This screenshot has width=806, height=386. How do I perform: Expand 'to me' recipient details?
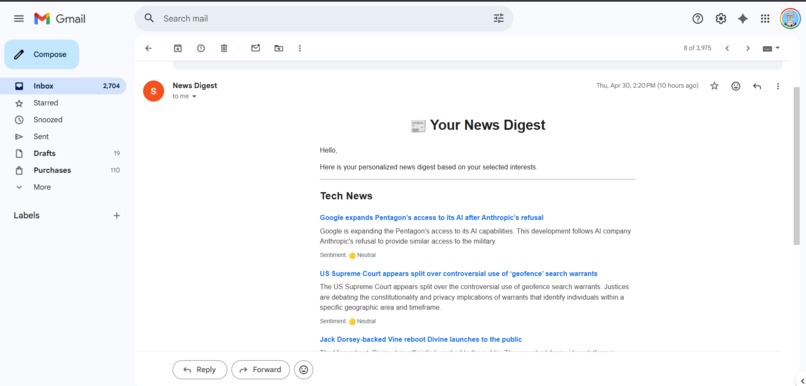coord(194,97)
